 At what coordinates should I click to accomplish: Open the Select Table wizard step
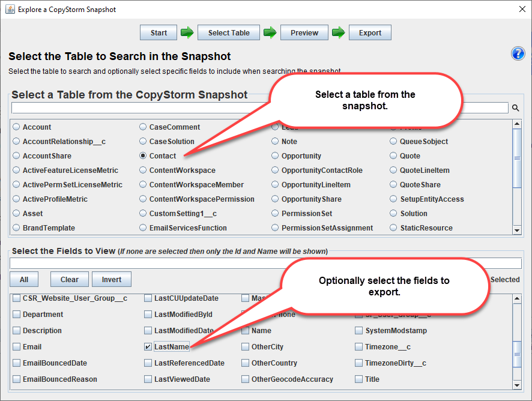(229, 32)
